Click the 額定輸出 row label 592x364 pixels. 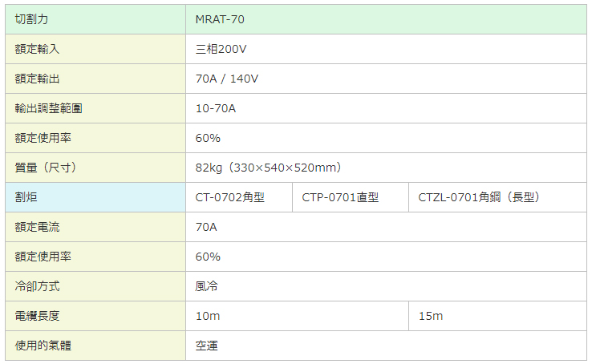click(x=38, y=79)
